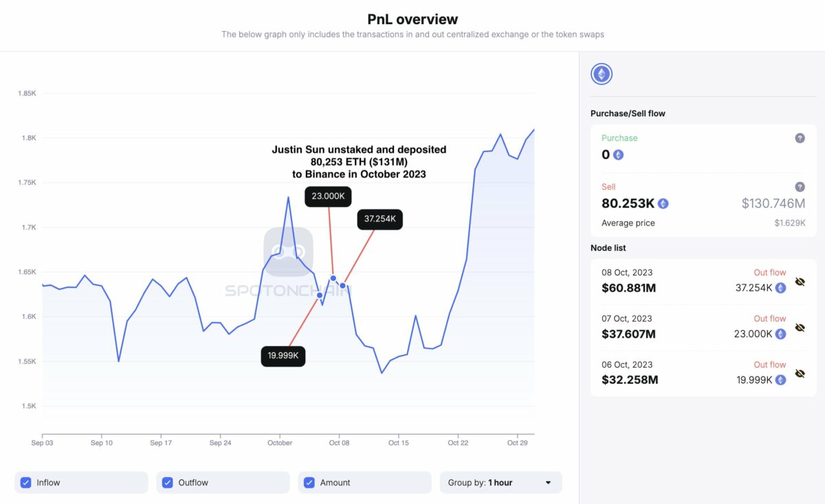
Task: Click the red "Sell" label
Action: tap(608, 187)
